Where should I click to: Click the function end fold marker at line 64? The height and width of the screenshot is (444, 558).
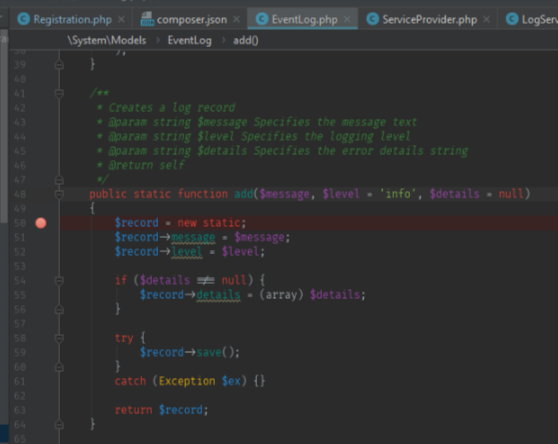click(59, 424)
